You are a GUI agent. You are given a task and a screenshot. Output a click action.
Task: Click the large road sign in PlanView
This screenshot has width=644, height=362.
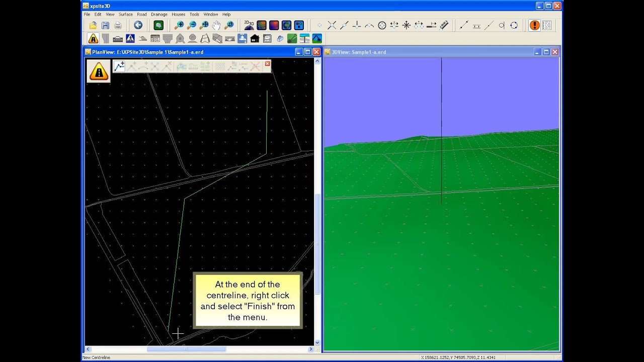(x=99, y=71)
